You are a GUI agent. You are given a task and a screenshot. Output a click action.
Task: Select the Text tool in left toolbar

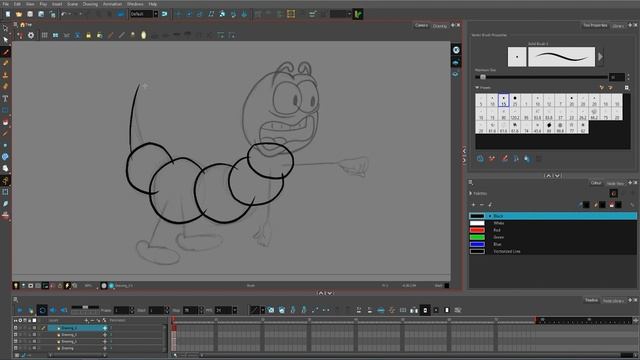(5, 98)
